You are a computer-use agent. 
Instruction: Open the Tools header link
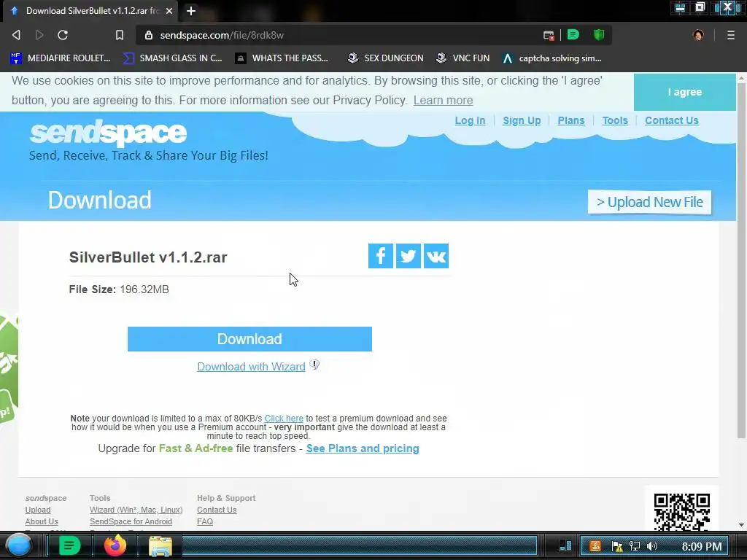[614, 120]
